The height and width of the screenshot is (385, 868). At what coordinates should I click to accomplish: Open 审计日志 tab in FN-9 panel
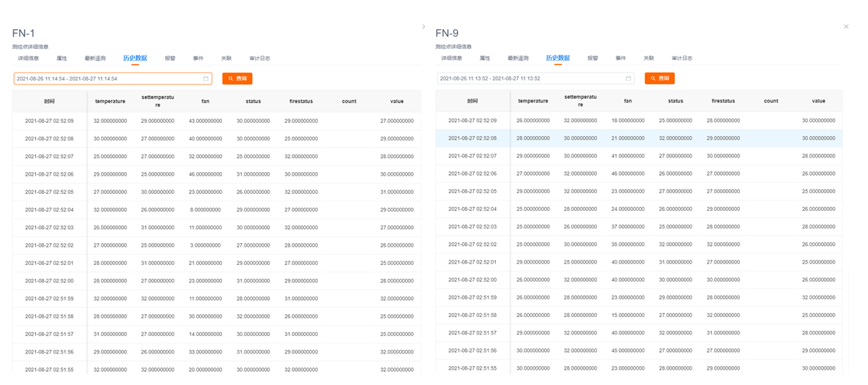[x=683, y=58]
